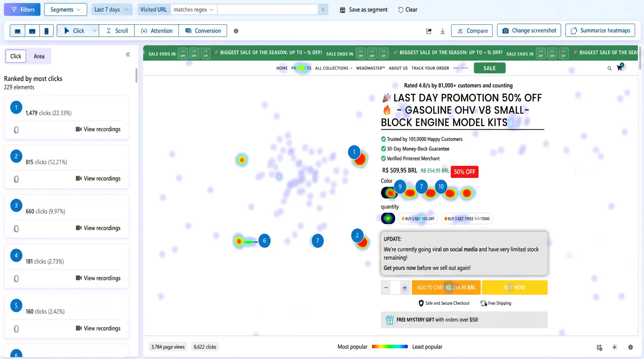View recordings for 181 clicks element
Viewport: 644px width, 359px height.
pyautogui.click(x=98, y=278)
